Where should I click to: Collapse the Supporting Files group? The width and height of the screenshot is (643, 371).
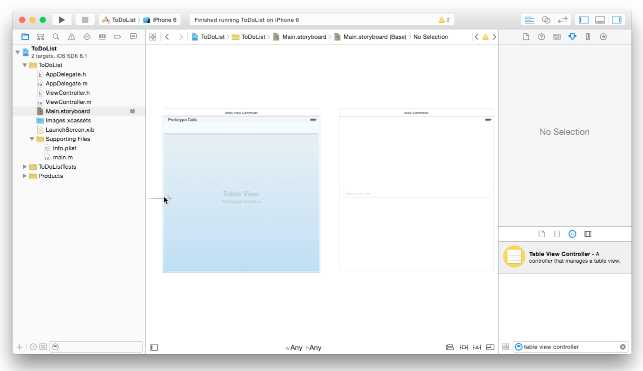(32, 139)
